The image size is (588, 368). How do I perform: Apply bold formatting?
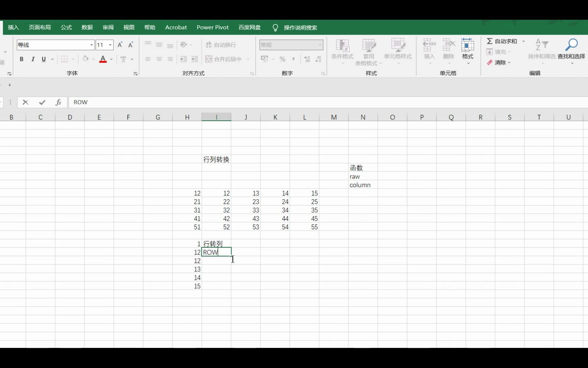click(21, 59)
